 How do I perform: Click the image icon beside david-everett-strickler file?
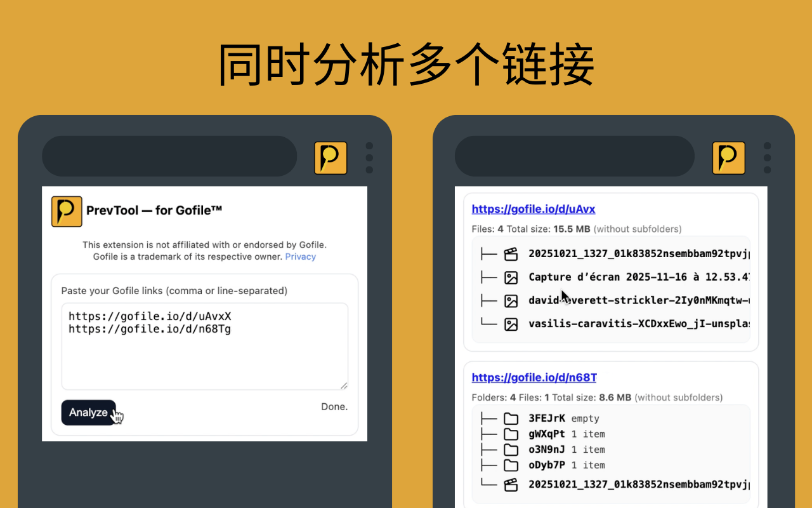[x=511, y=300]
